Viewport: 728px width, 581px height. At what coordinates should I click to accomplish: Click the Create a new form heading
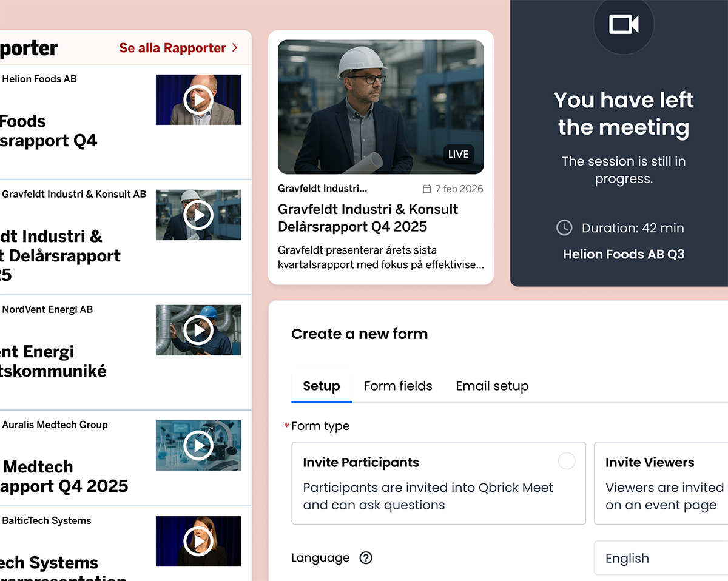pos(359,334)
